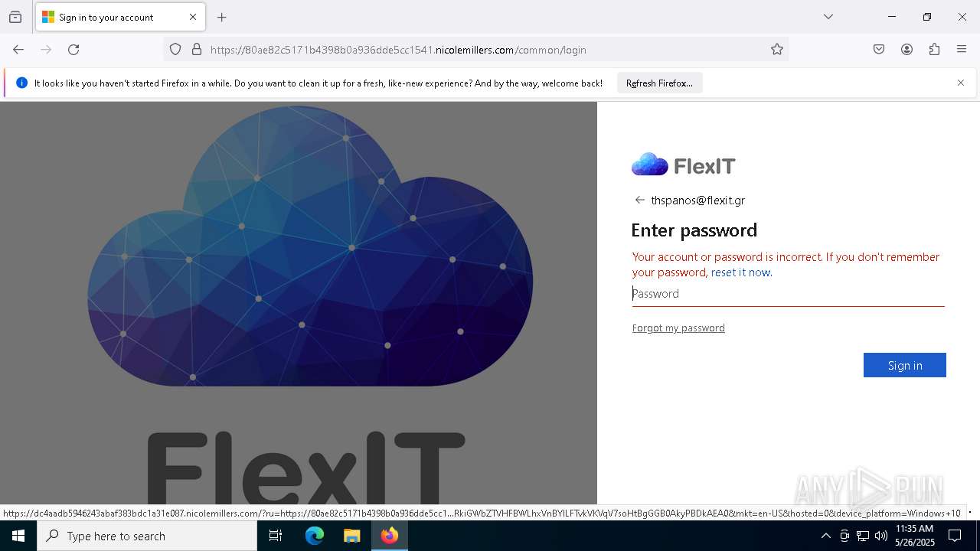Open the volume tray icon
Image resolution: width=980 pixels, height=551 pixels.
click(x=881, y=536)
